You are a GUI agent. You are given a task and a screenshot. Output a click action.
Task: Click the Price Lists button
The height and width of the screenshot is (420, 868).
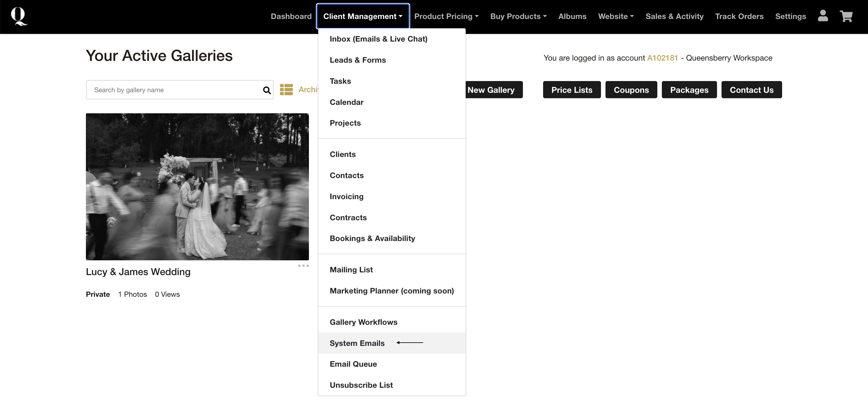point(571,89)
